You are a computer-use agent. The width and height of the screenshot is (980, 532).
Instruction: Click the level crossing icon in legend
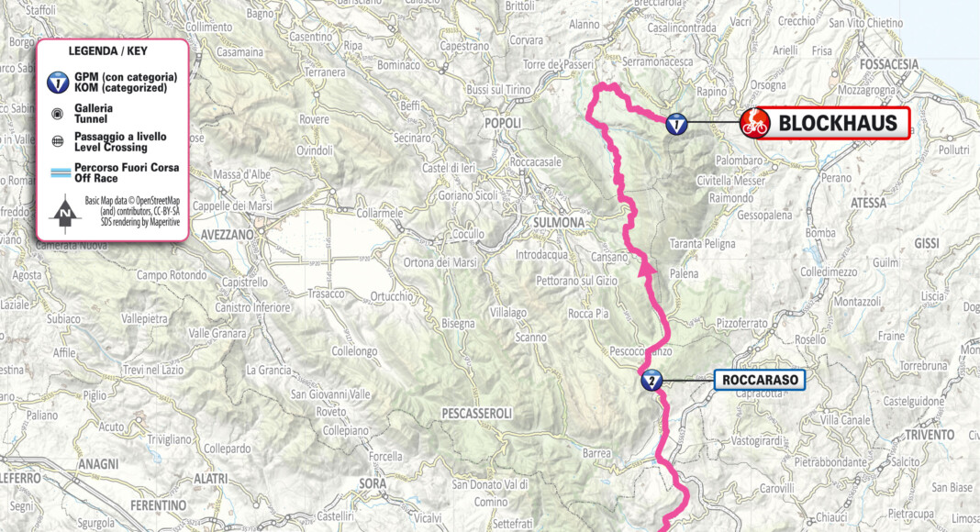[58, 142]
